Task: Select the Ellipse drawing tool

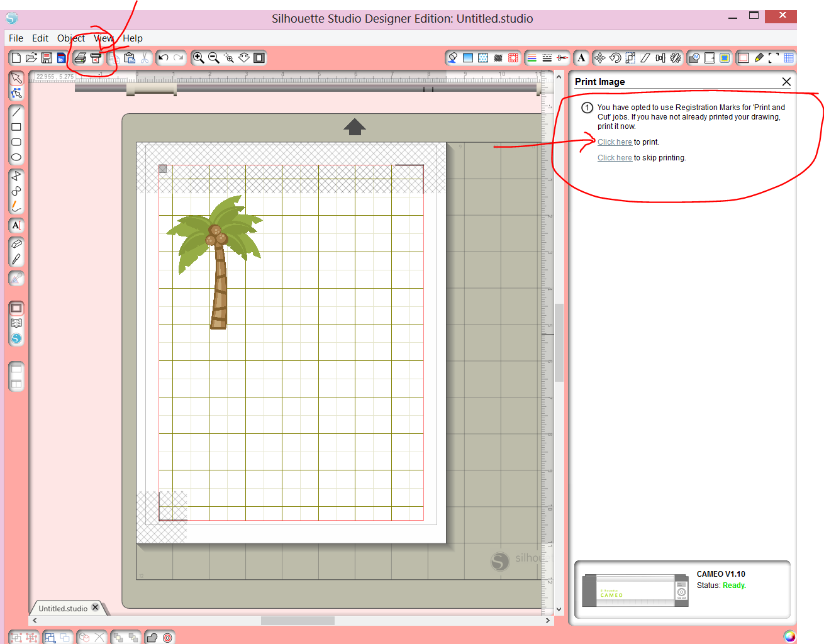Action: pos(16,157)
